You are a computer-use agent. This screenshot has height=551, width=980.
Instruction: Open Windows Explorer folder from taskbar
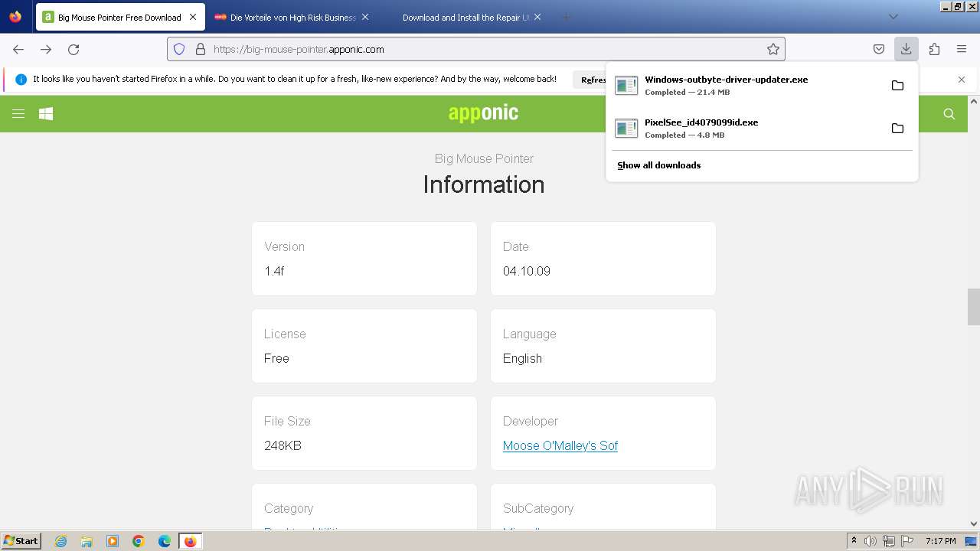pos(87,541)
